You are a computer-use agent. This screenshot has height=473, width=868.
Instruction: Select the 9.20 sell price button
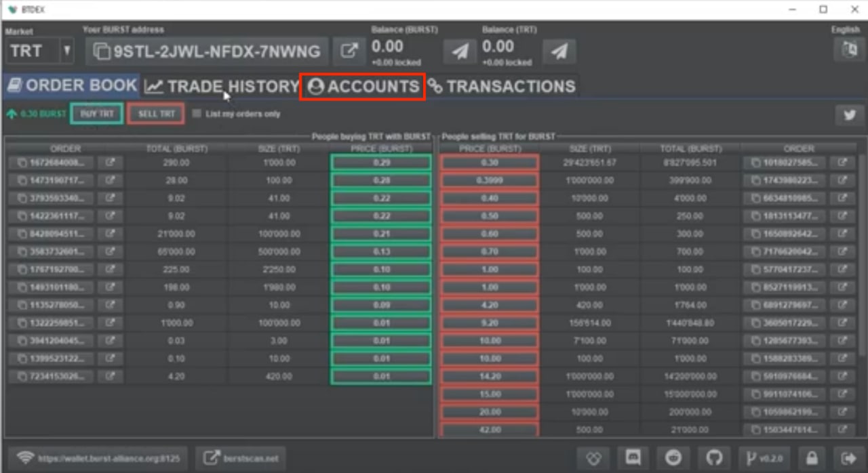pos(490,323)
